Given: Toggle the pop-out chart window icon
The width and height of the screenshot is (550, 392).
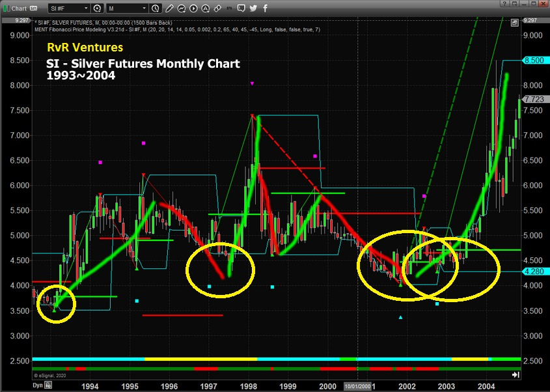Looking at the screenshot, I should (x=516, y=21).
